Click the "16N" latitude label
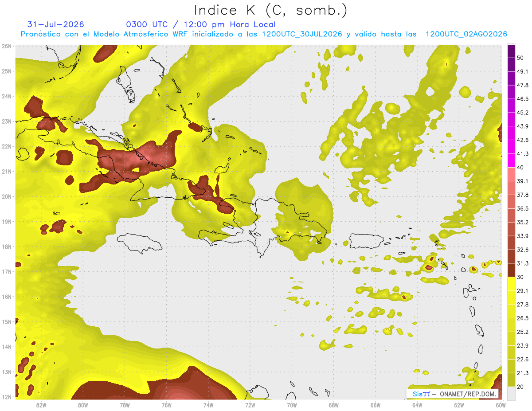This screenshot has width=532, height=411. [x=6, y=297]
